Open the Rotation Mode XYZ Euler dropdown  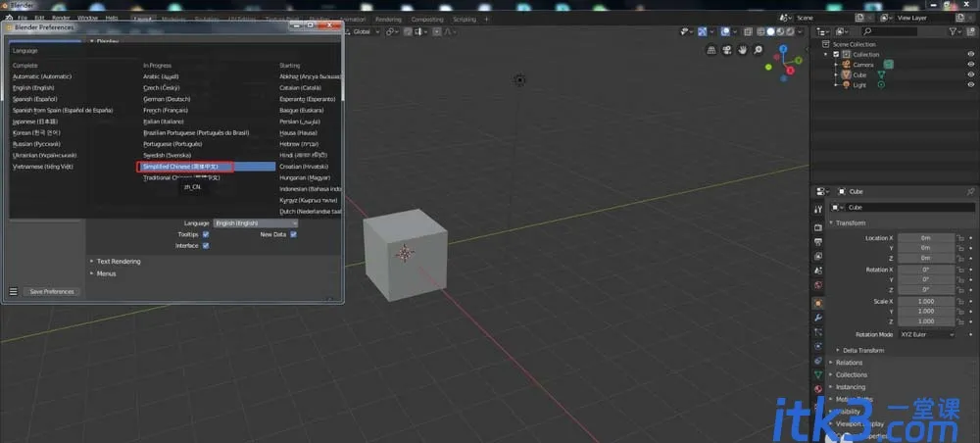pyautogui.click(x=927, y=334)
